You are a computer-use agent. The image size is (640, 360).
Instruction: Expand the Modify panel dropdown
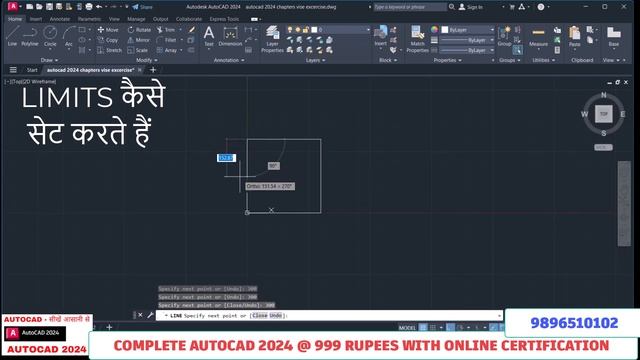tap(147, 60)
